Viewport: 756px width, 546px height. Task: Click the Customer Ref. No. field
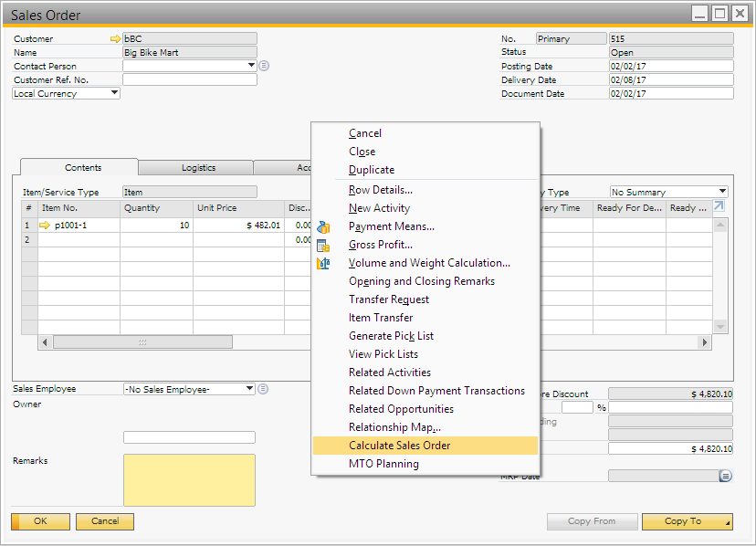coord(189,79)
